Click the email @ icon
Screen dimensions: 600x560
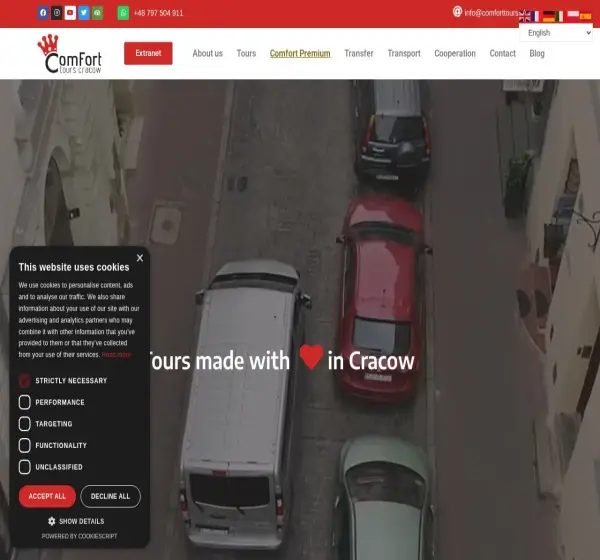tap(457, 11)
